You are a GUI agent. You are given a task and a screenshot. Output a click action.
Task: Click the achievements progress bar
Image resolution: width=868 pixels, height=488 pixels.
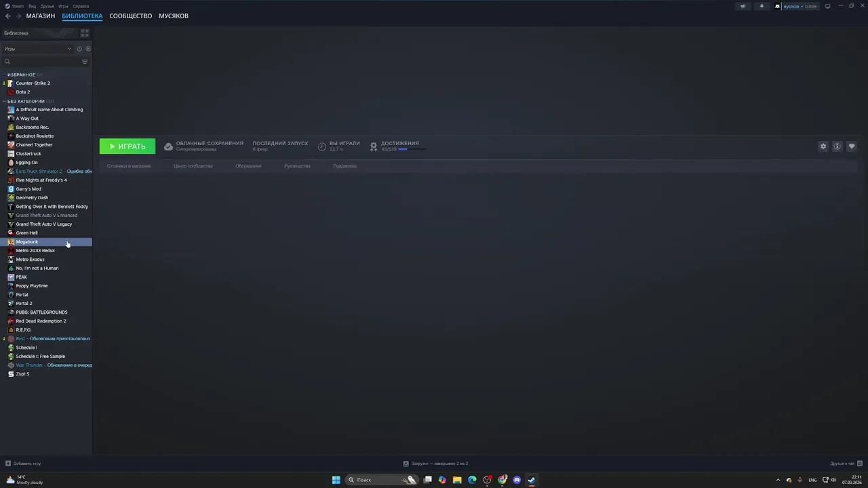(412, 149)
